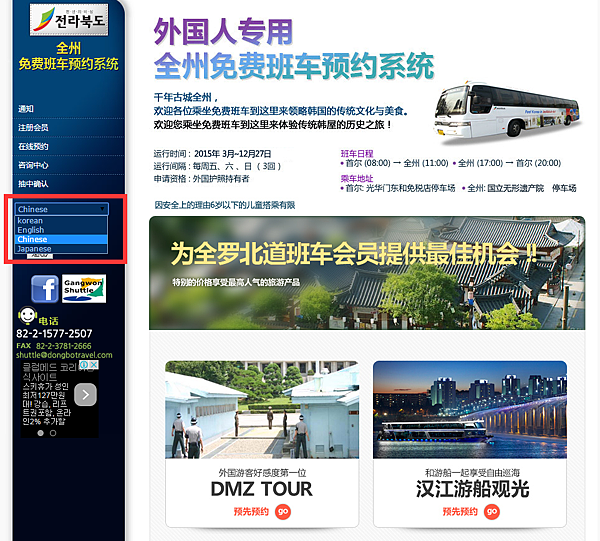Click 预先预约 link under 汉江游船观光
The width and height of the screenshot is (600, 541).
pyautogui.click(x=460, y=512)
